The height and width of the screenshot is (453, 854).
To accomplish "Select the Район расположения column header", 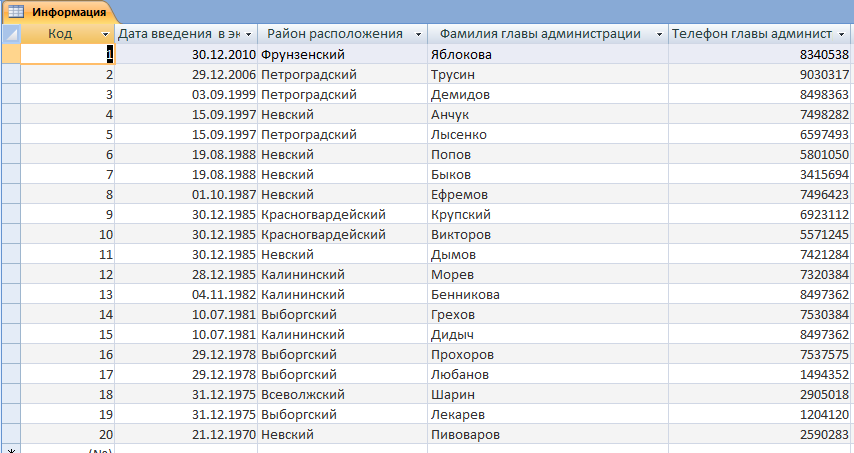I will coord(343,34).
